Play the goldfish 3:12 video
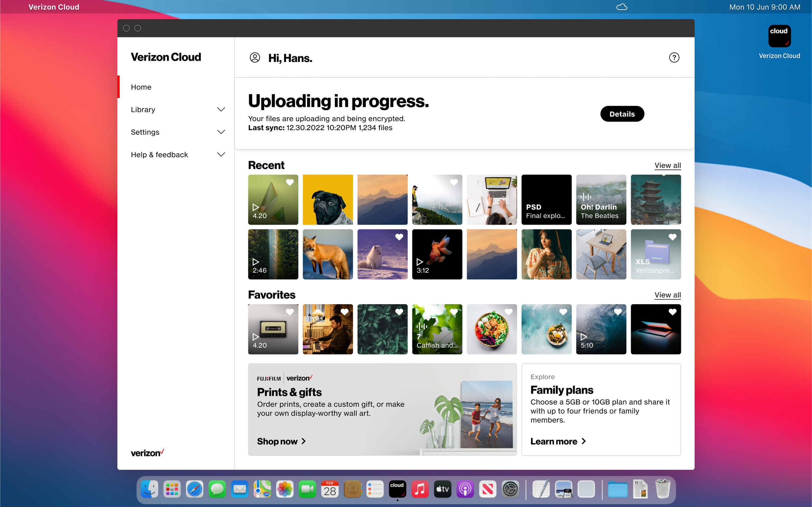This screenshot has width=812, height=507. pyautogui.click(x=419, y=262)
